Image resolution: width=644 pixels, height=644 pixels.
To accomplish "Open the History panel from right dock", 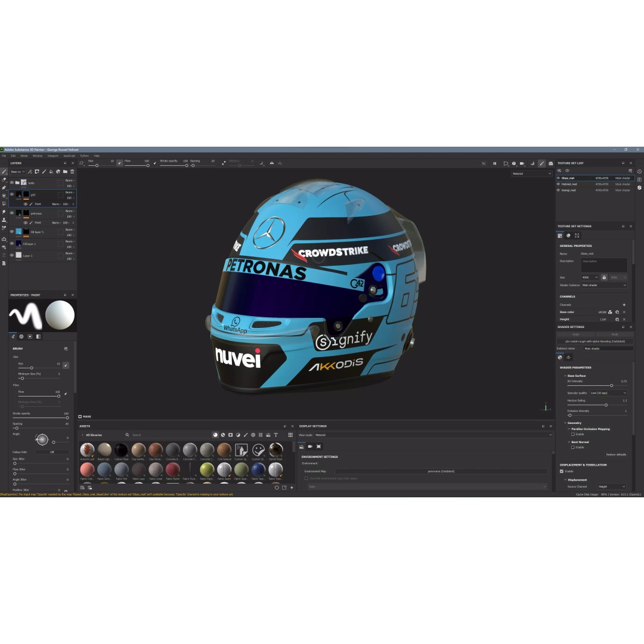I will (x=639, y=172).
